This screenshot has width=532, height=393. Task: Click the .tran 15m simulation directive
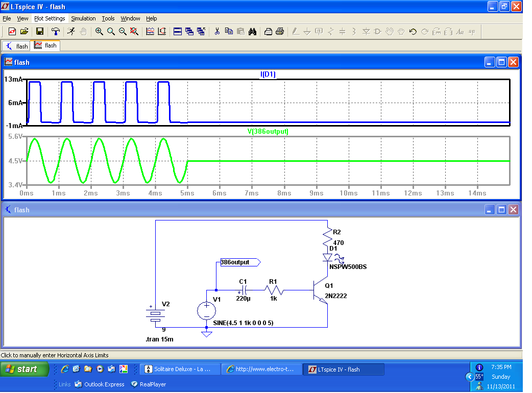click(x=159, y=339)
